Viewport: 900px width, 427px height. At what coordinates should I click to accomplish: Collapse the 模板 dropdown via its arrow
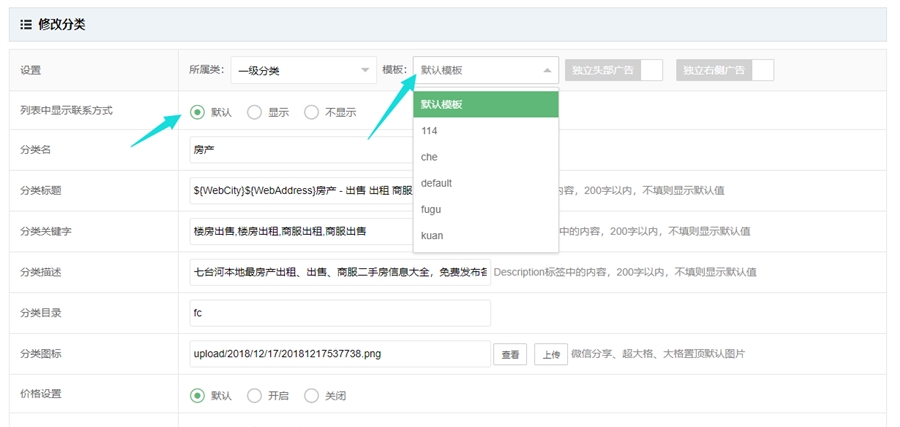(547, 70)
